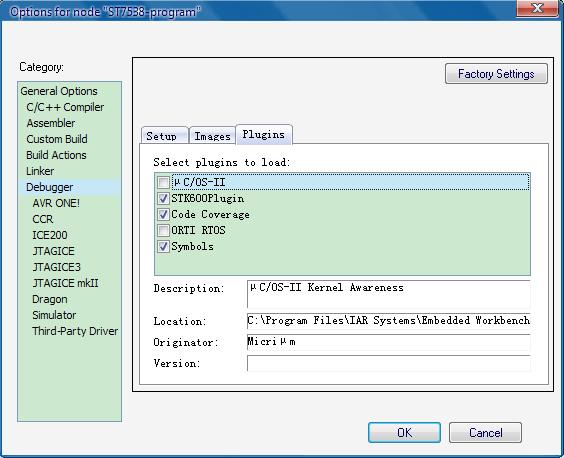Select the JTAGICE mkII entry
564x458 pixels.
tap(65, 283)
